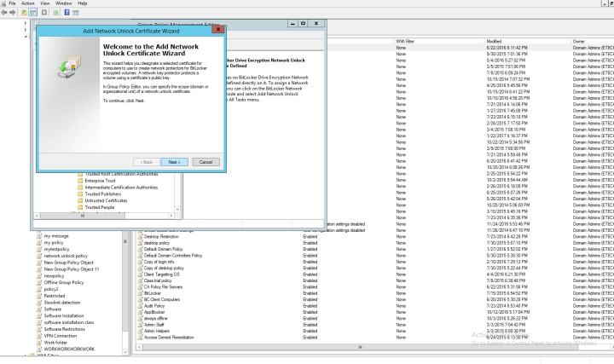Open the Window menu
This screenshot has width=614, height=364.
coord(63,3)
